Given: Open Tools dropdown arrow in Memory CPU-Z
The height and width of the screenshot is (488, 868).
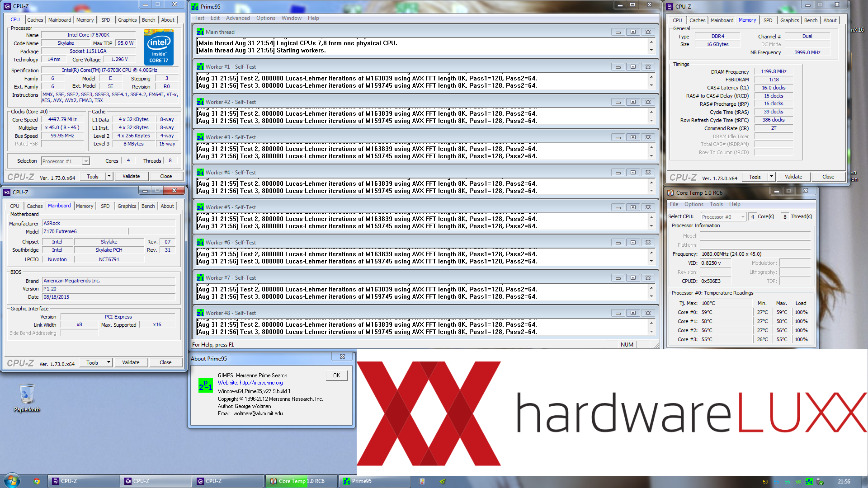Looking at the screenshot, I should (x=771, y=177).
